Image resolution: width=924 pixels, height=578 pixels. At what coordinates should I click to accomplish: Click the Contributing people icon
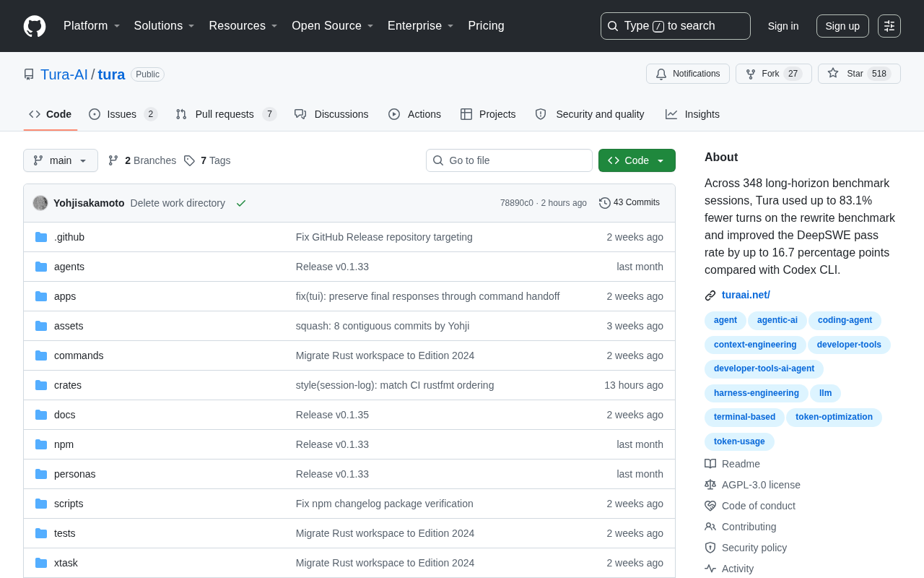point(710,527)
